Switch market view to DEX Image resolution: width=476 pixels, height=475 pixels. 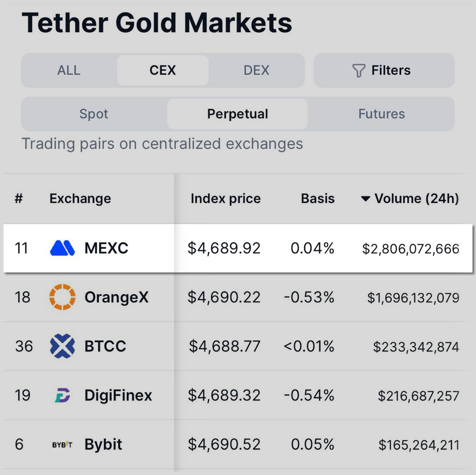(x=256, y=70)
